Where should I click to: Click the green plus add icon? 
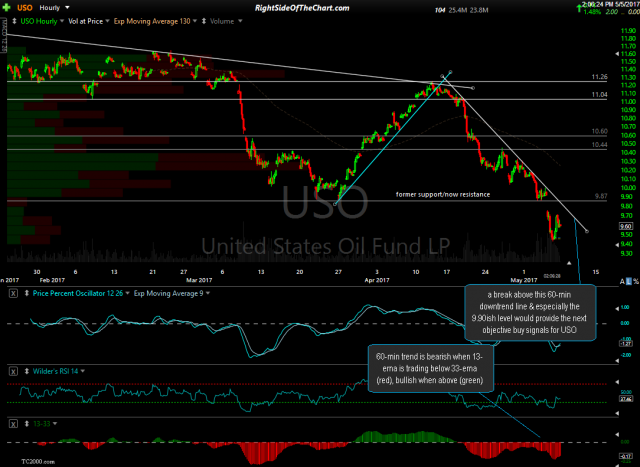point(7,7)
